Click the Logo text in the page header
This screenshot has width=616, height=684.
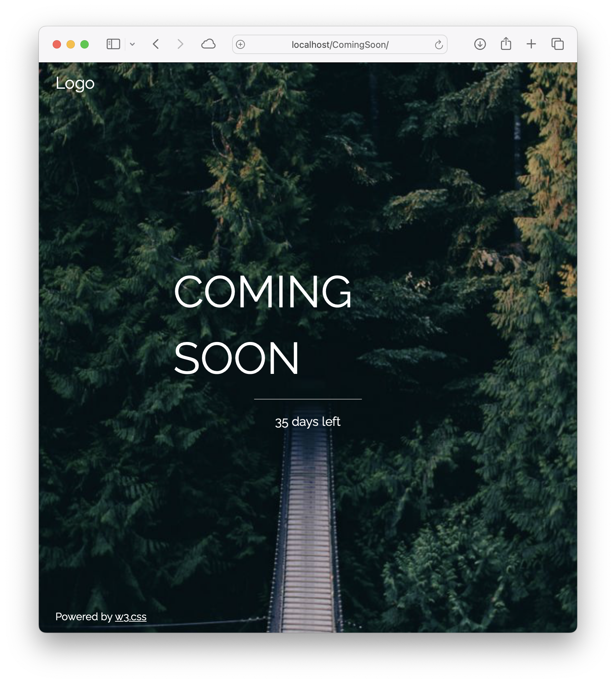pos(75,84)
